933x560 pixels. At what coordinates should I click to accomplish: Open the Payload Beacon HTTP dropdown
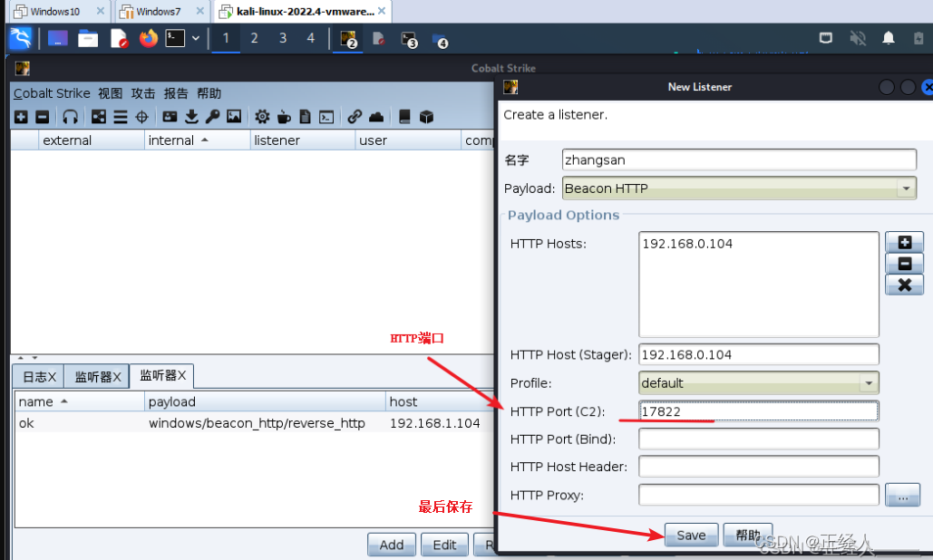(905, 188)
